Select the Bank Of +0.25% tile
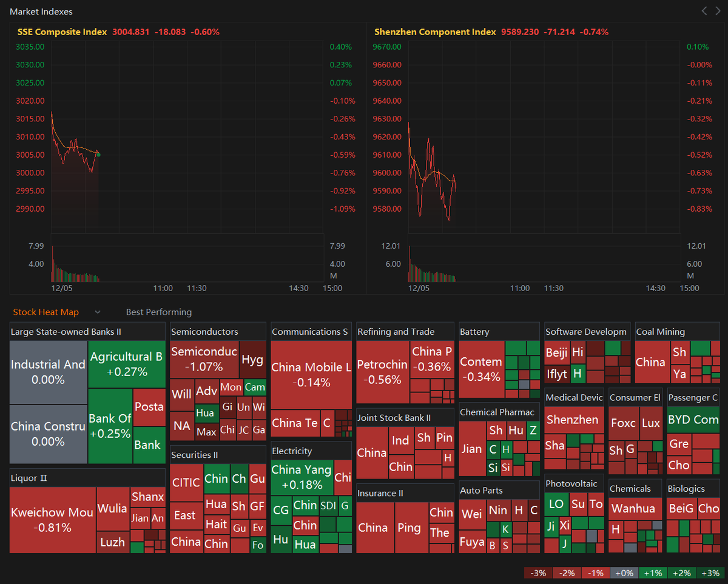Image resolution: width=728 pixels, height=584 pixels. [x=110, y=426]
